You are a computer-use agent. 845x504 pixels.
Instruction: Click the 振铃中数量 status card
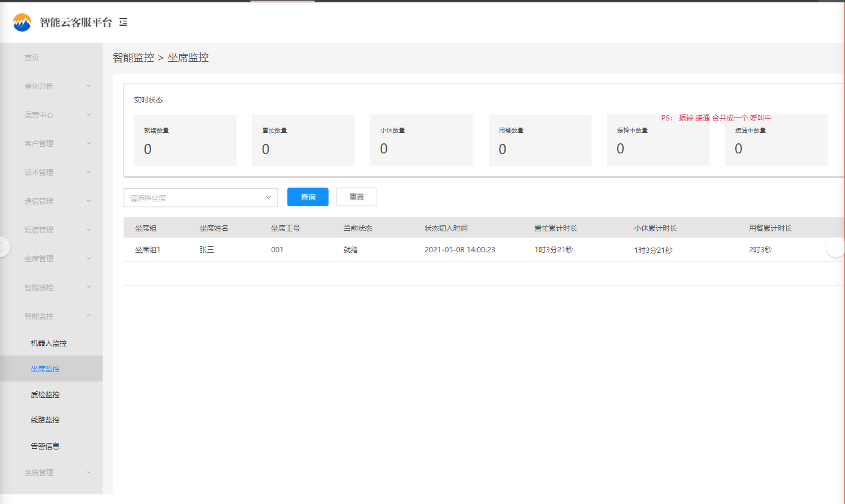coord(658,140)
